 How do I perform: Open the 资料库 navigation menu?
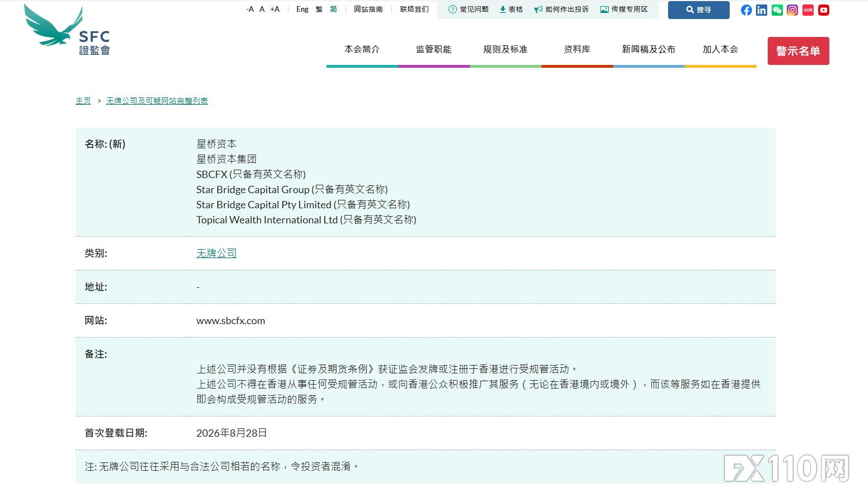click(577, 50)
